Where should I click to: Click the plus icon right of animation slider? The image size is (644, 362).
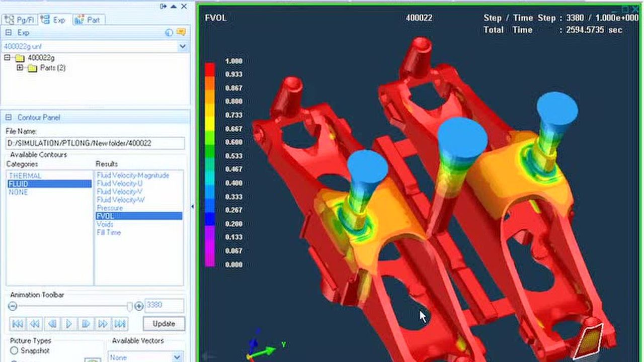coord(139,306)
